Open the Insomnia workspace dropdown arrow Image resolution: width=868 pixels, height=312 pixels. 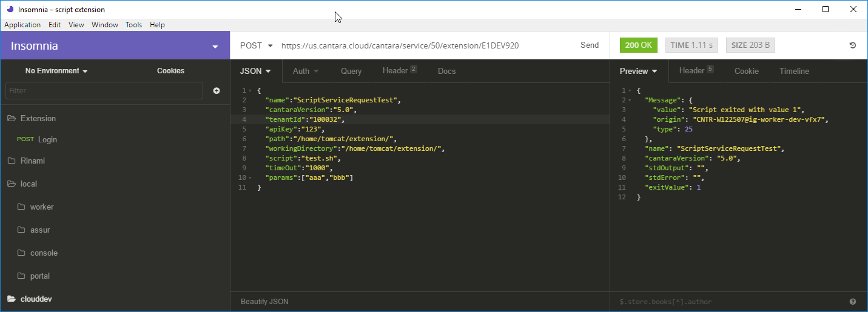(215, 47)
